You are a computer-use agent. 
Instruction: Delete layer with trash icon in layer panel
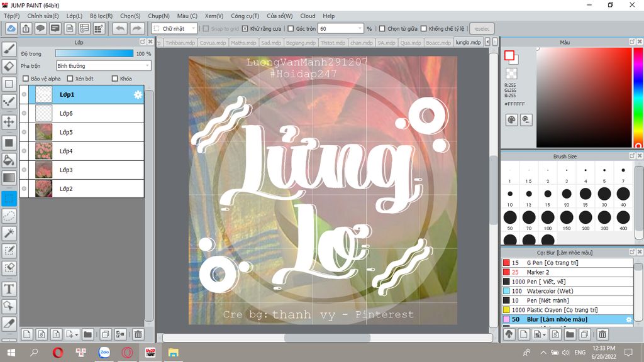(138, 334)
